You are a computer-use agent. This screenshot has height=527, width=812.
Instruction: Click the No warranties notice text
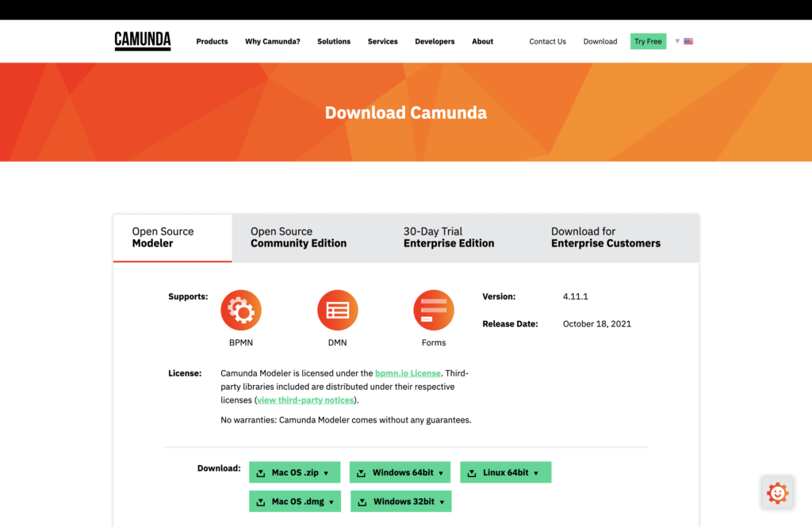pos(346,420)
